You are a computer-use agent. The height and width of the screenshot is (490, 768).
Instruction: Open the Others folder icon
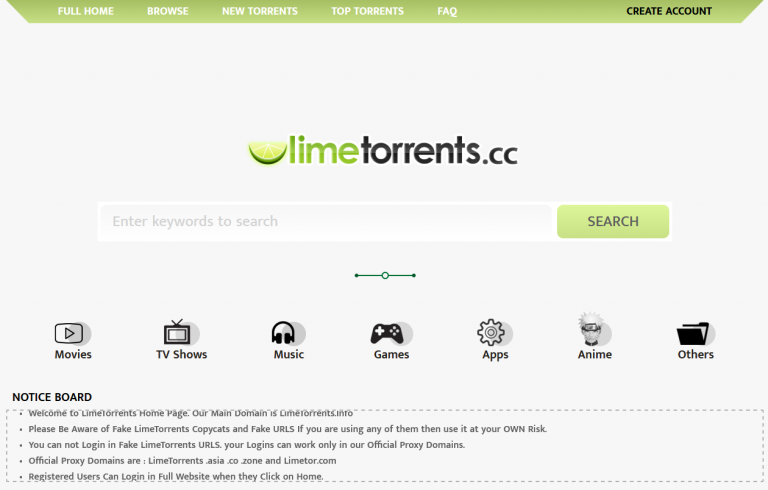693,333
